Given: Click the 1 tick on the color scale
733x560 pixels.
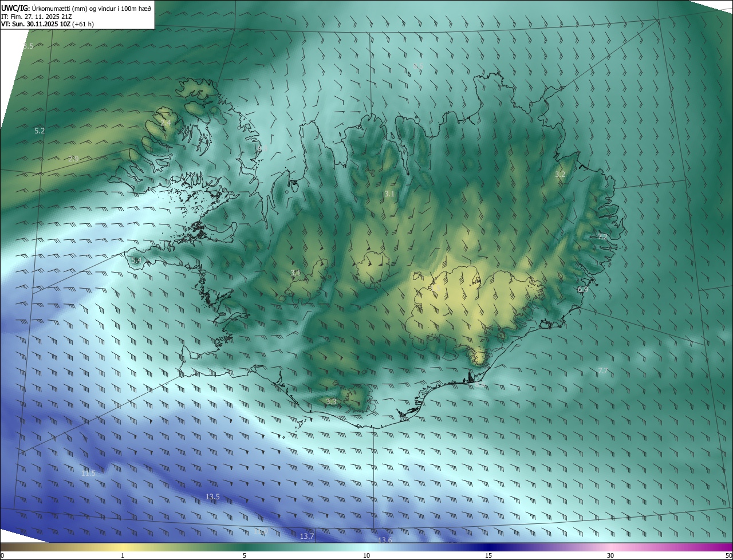Looking at the screenshot, I should [x=123, y=556].
